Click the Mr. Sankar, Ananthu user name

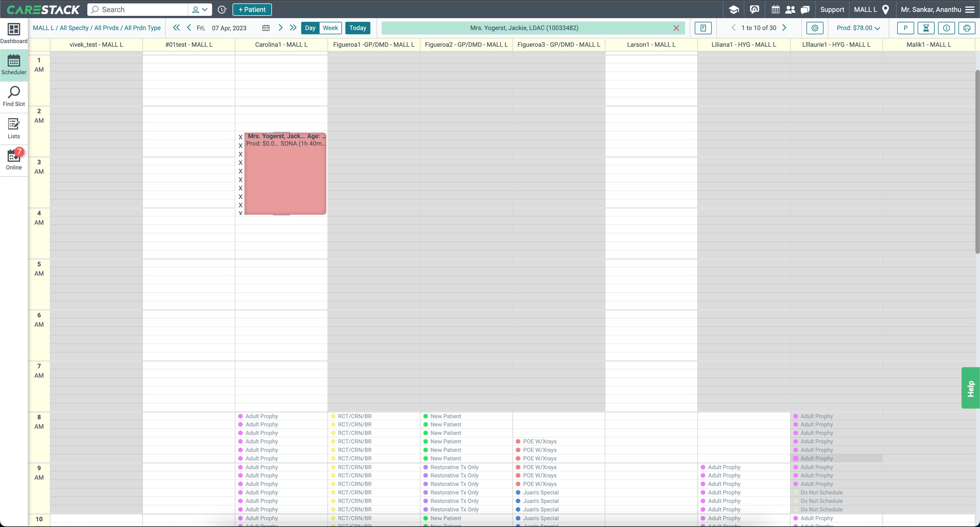coord(931,10)
